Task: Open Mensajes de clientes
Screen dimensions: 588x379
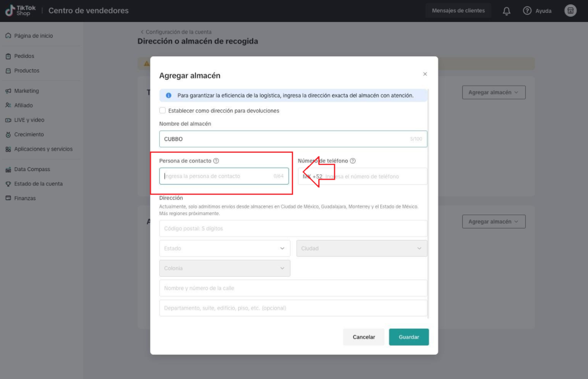Action: click(x=458, y=11)
